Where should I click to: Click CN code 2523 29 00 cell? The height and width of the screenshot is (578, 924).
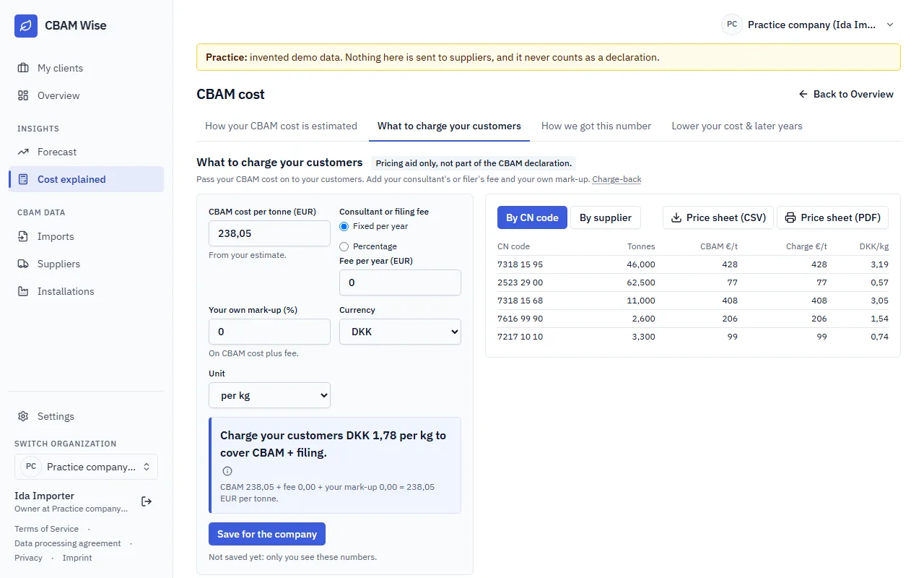click(520, 282)
